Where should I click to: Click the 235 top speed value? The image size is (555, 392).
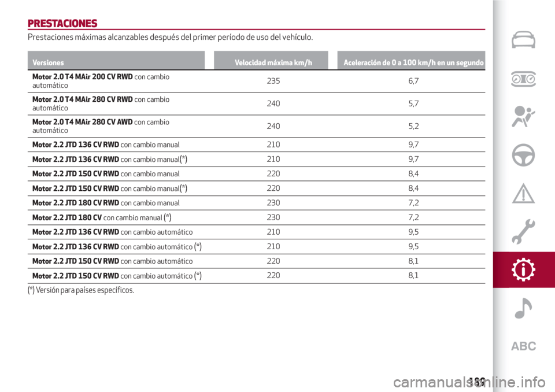tap(273, 81)
